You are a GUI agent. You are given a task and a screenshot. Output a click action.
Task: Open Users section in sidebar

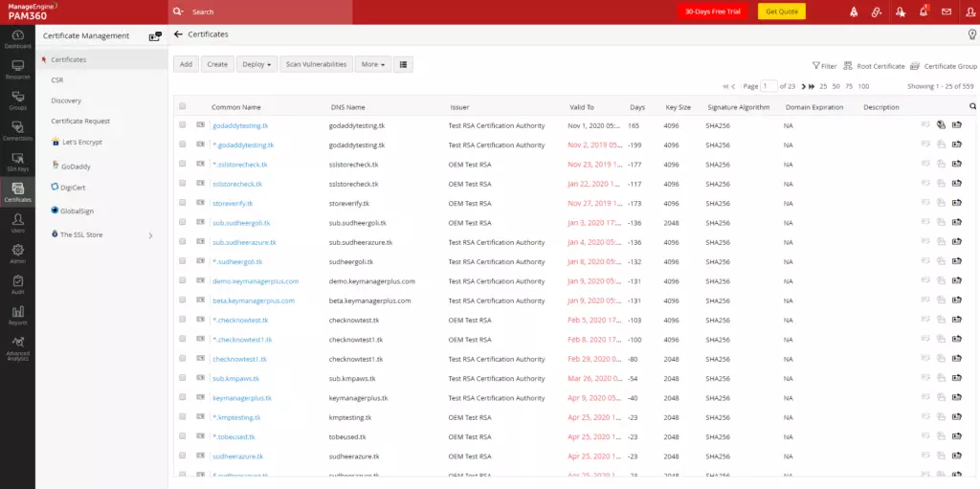coord(17,223)
